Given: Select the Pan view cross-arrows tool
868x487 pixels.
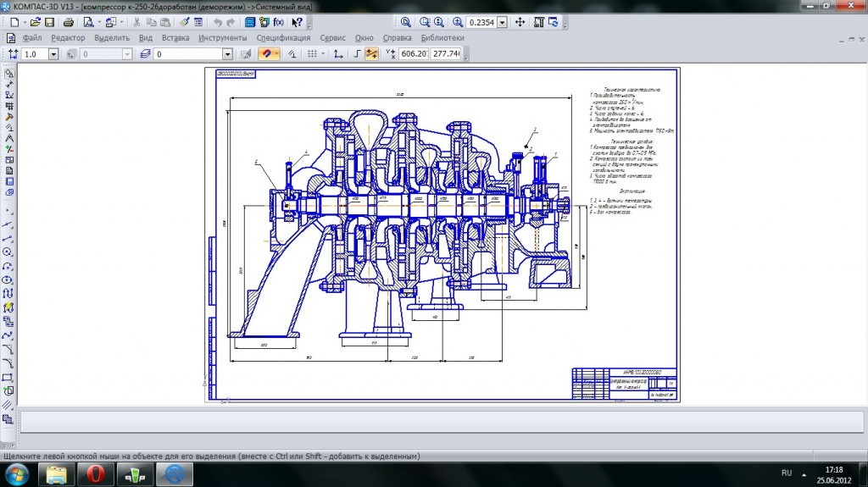Looking at the screenshot, I should point(520,22).
